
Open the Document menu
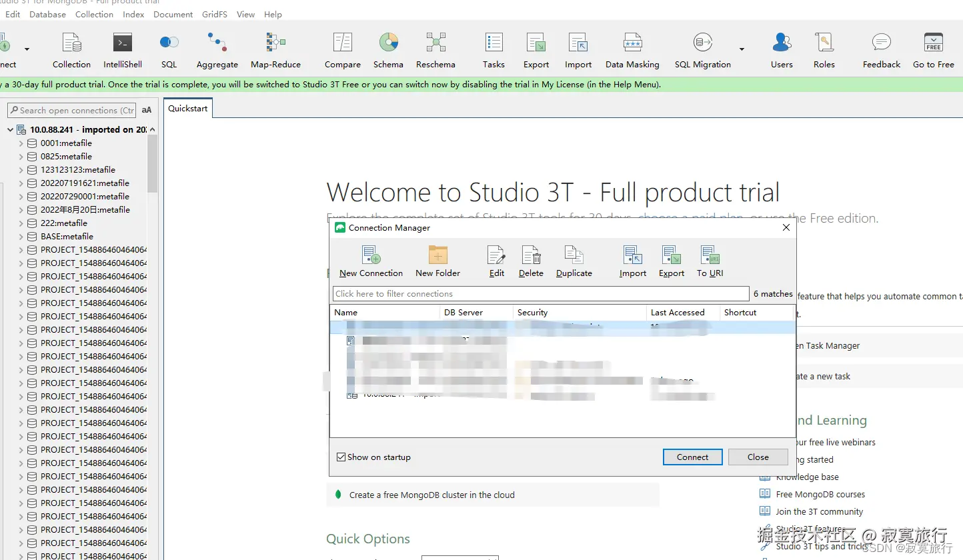pos(173,14)
